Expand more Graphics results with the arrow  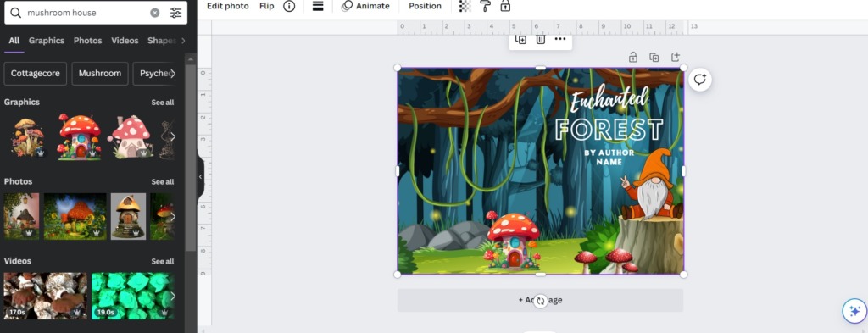(x=173, y=136)
